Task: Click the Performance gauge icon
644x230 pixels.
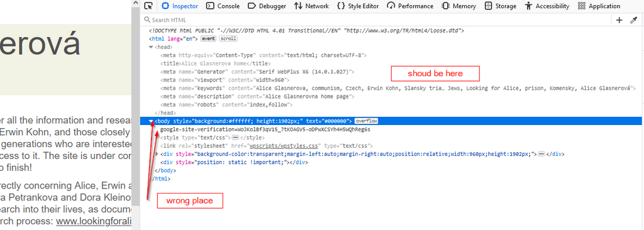Action: [391, 6]
